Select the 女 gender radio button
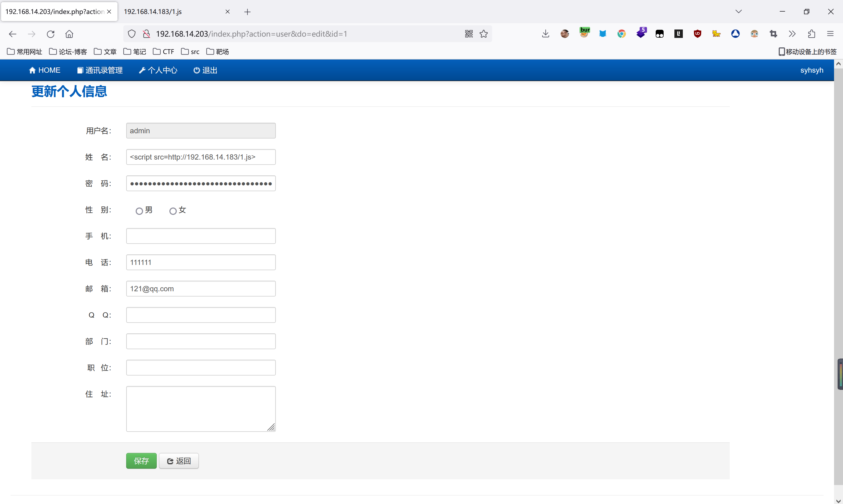843x504 pixels. pyautogui.click(x=173, y=211)
